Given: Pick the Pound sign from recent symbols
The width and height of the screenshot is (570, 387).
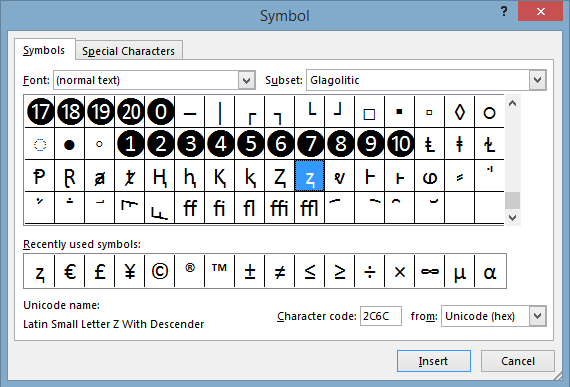Looking at the screenshot, I should click(x=100, y=271).
